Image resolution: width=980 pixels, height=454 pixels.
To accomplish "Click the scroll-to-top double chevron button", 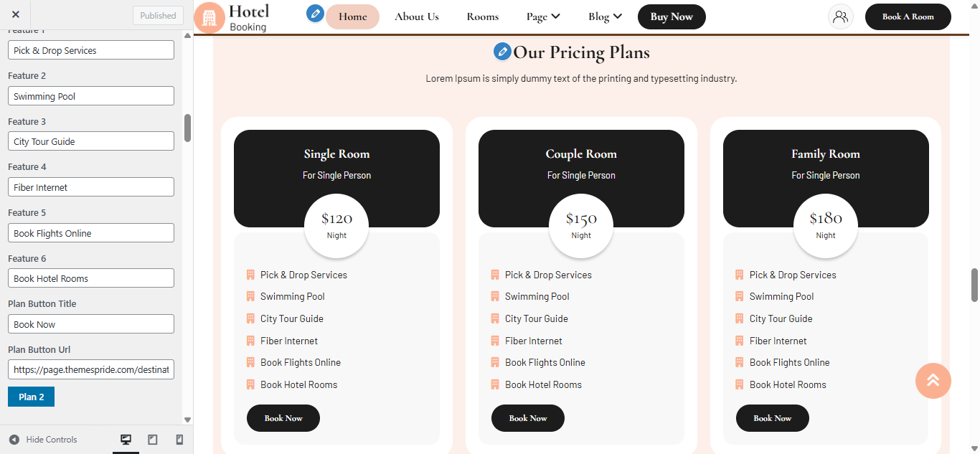I will 933,381.
